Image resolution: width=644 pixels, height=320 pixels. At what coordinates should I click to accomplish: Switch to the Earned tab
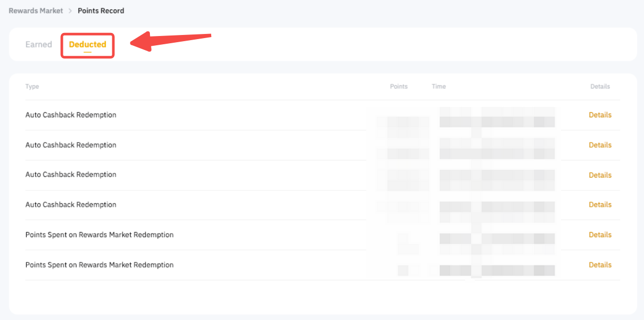click(39, 45)
